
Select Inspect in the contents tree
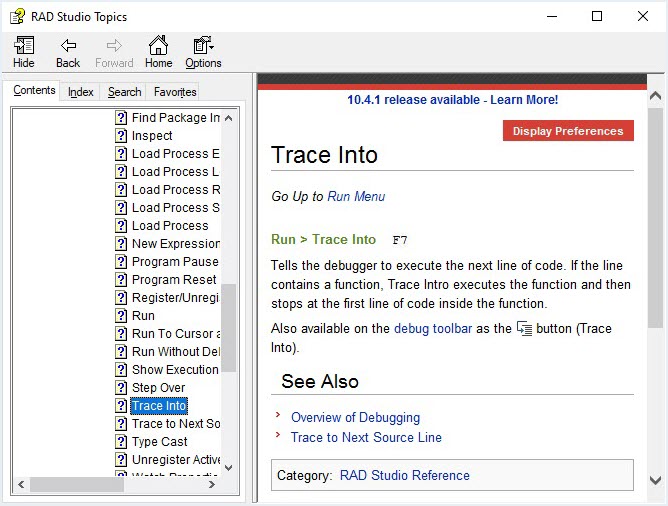152,135
